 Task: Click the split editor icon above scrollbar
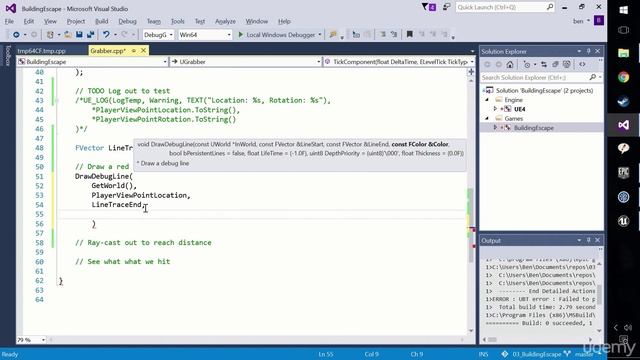471,72
